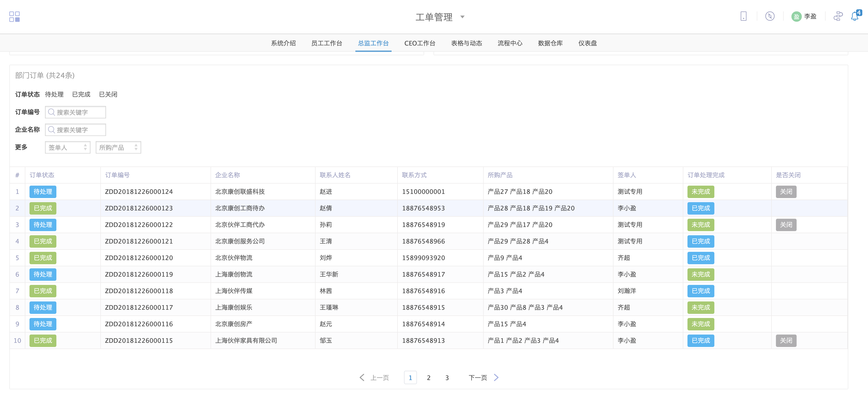Open the CEO工作台 tab
The height and width of the screenshot is (394, 868).
coord(420,43)
